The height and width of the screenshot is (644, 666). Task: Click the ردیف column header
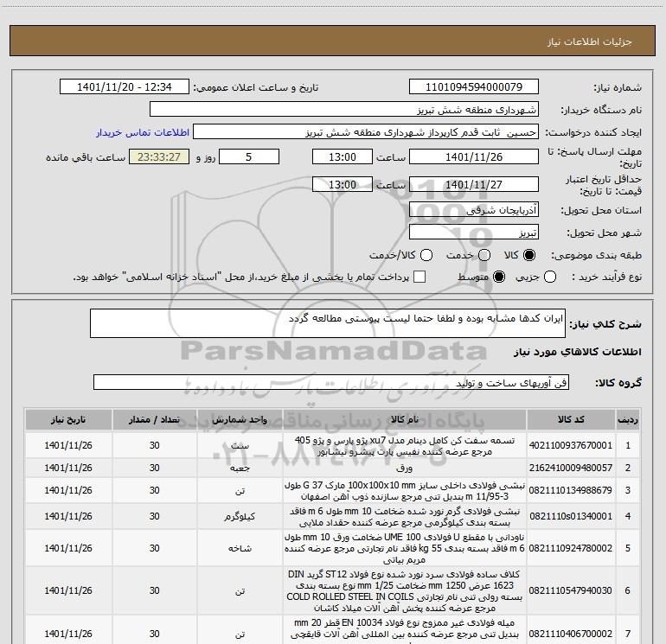tap(628, 419)
